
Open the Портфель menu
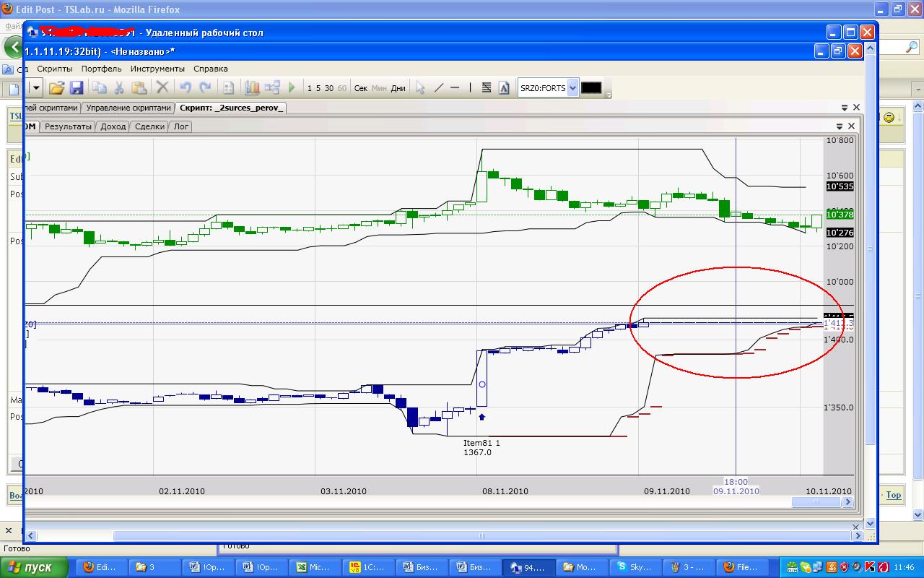click(x=101, y=69)
